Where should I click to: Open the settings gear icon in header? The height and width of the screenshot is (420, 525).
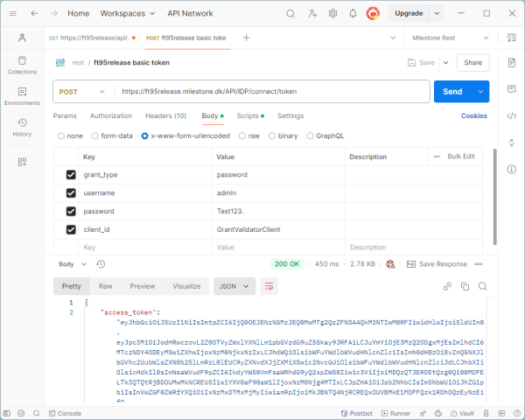tap(332, 13)
